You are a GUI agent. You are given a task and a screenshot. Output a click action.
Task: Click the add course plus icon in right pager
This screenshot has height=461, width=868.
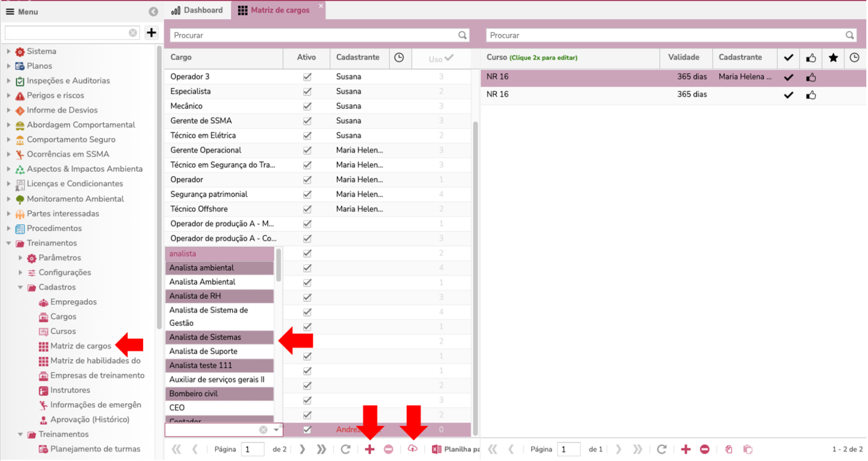coord(686,449)
